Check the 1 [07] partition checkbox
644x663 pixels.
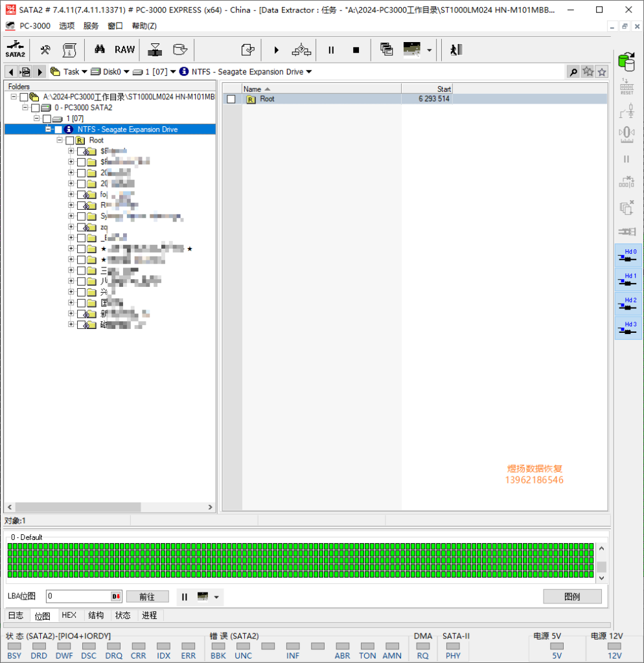pyautogui.click(x=47, y=119)
